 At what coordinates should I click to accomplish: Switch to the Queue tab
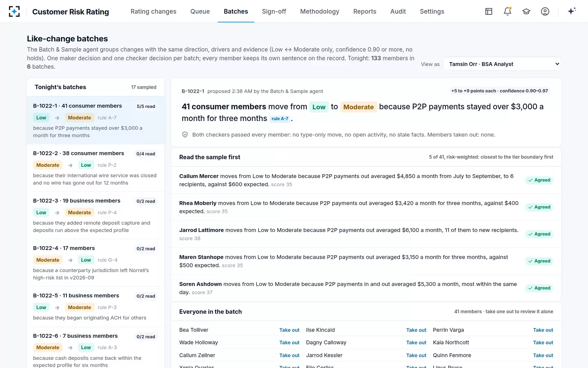coord(200,11)
